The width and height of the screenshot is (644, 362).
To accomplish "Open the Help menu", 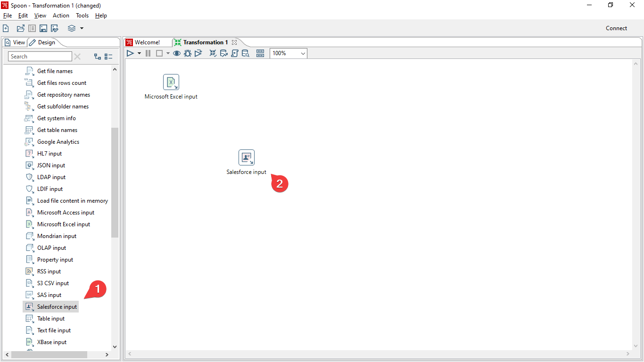I will pos(101,16).
